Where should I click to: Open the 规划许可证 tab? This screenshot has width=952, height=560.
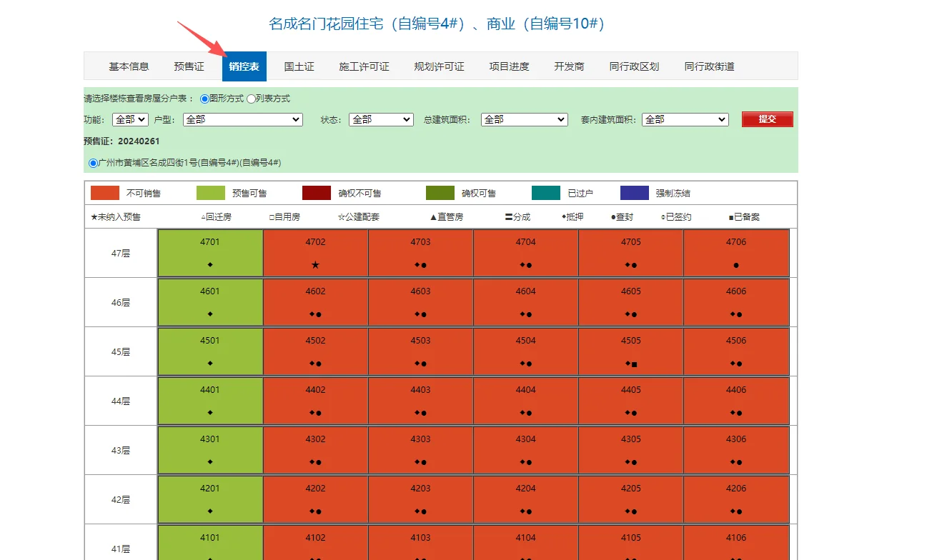[x=439, y=66]
